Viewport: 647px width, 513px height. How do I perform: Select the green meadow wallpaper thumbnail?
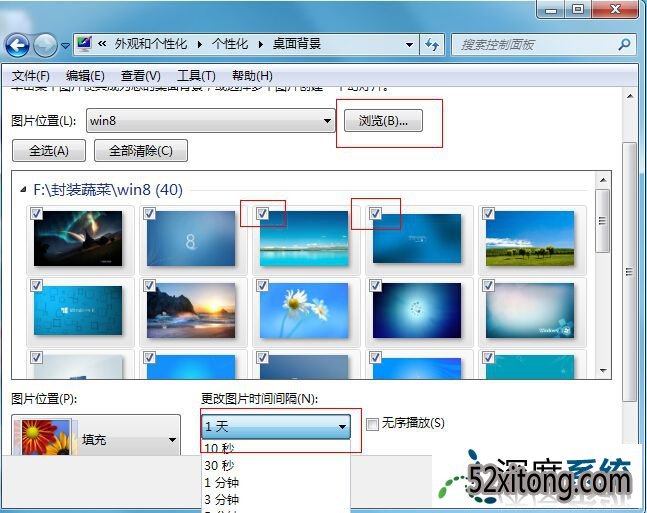[x=530, y=239]
